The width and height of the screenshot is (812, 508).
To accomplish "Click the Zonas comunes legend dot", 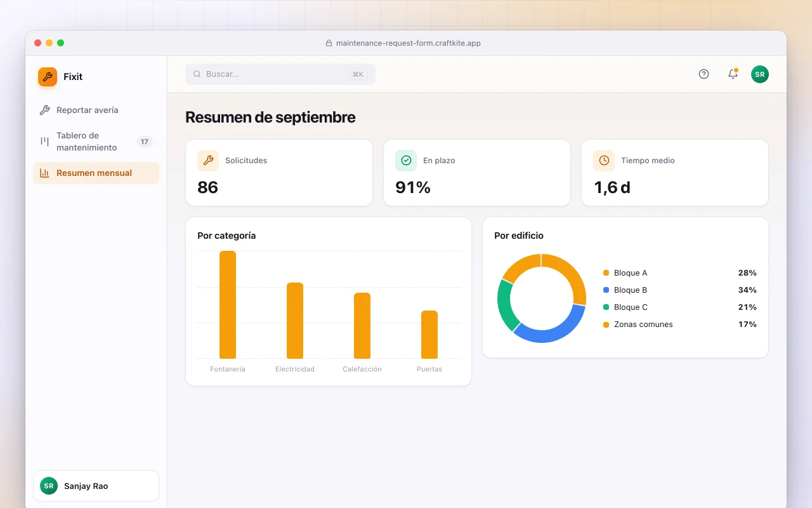I will 606,324.
